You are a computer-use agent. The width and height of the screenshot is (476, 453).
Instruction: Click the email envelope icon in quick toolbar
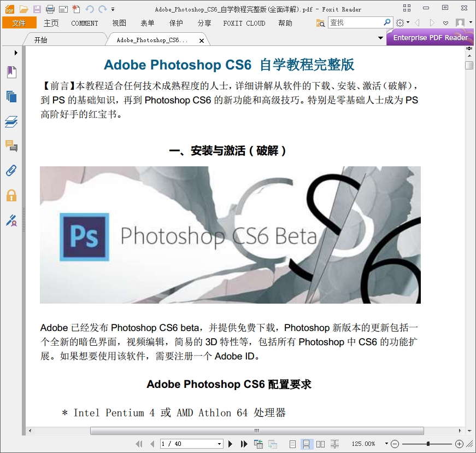click(x=63, y=9)
